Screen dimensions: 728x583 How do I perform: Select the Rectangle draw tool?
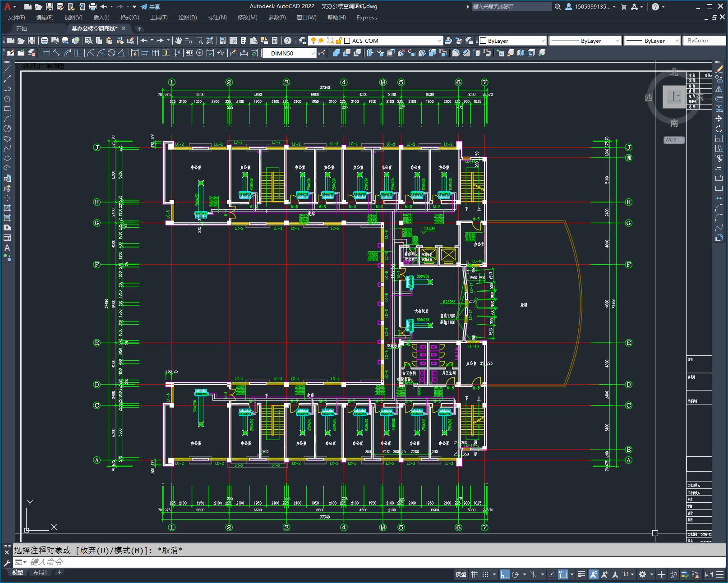[7, 109]
